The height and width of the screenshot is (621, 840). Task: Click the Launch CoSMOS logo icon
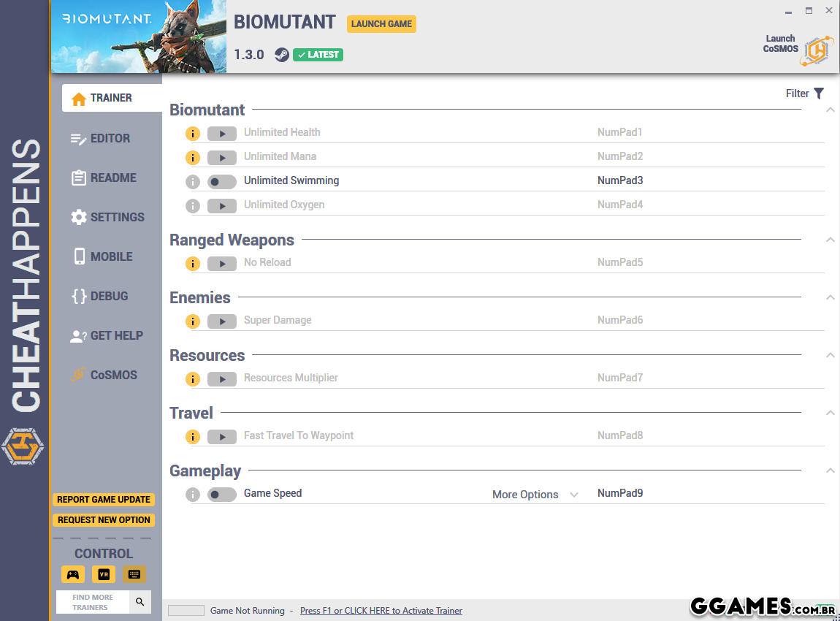point(816,50)
